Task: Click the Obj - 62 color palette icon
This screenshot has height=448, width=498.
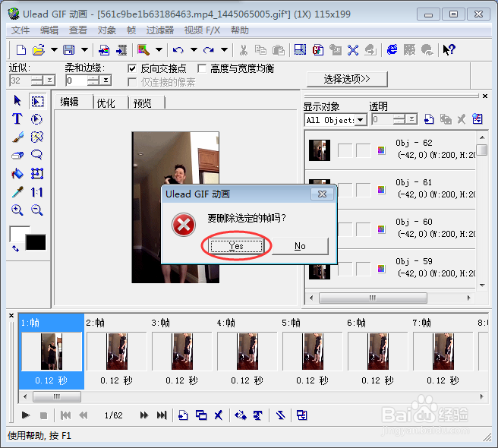Action: 381,150
